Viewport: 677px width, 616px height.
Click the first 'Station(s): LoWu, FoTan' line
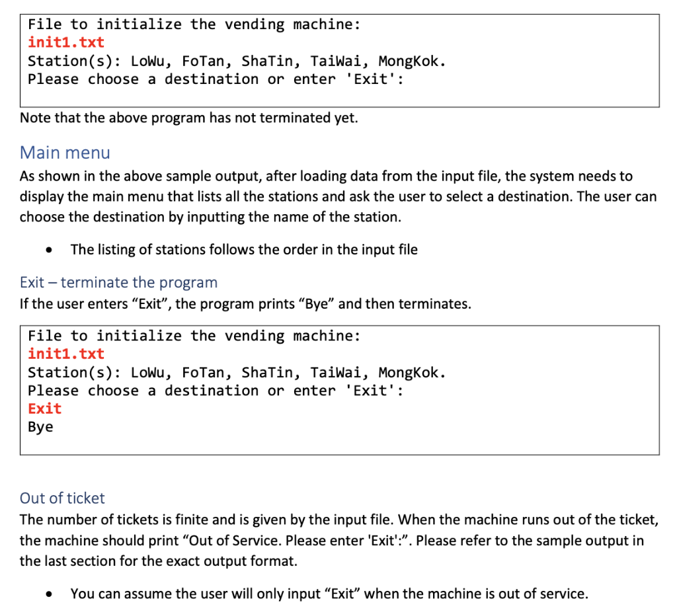237,61
